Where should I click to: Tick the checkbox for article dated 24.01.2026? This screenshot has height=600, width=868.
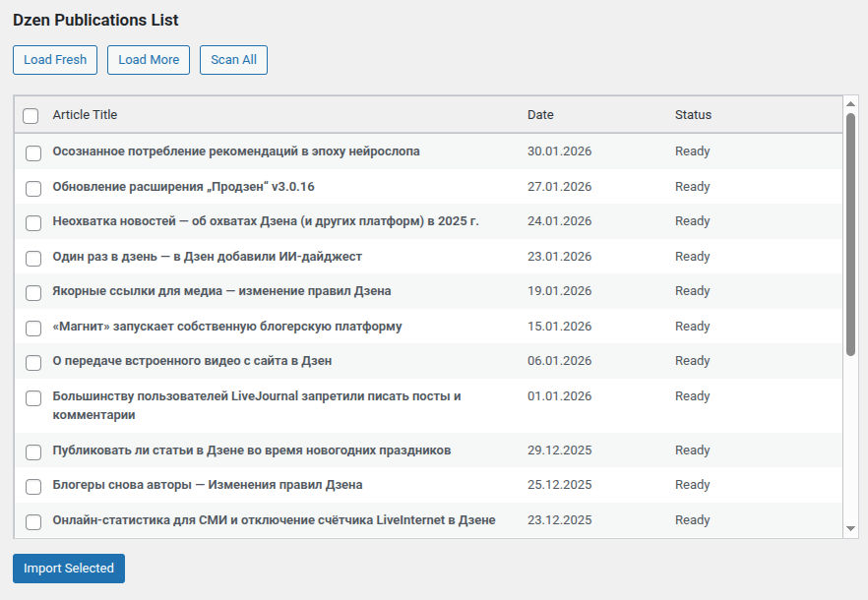click(33, 222)
